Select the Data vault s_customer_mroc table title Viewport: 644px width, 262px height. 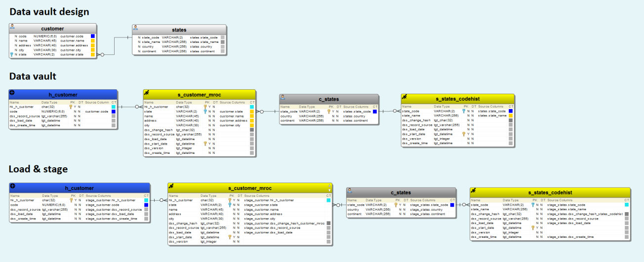(200, 94)
